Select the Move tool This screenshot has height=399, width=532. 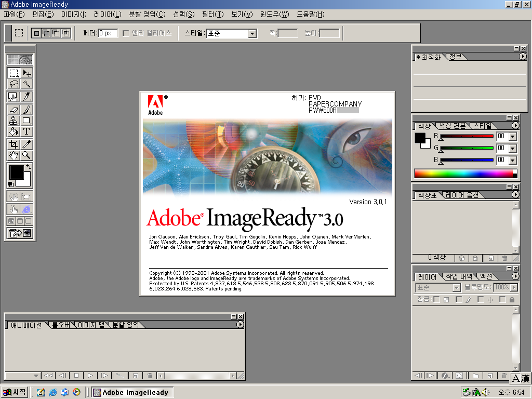click(26, 73)
